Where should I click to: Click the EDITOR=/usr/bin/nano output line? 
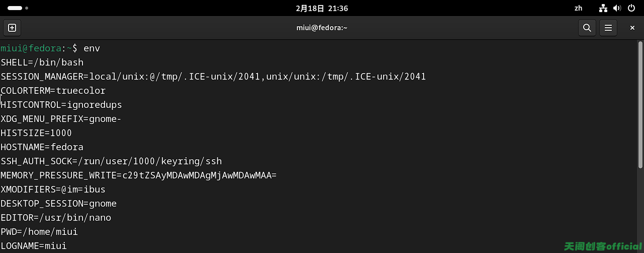pos(56,218)
